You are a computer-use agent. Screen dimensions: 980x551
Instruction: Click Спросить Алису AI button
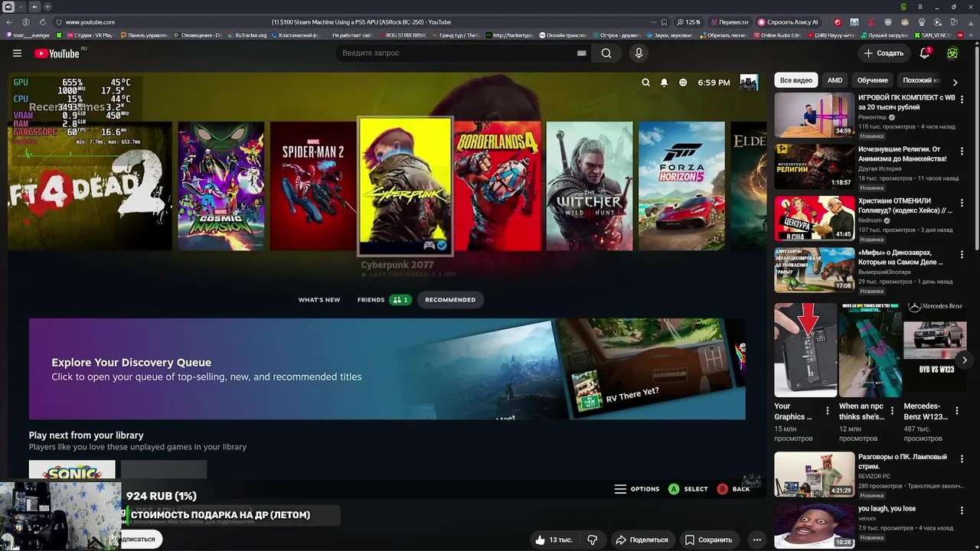click(788, 22)
